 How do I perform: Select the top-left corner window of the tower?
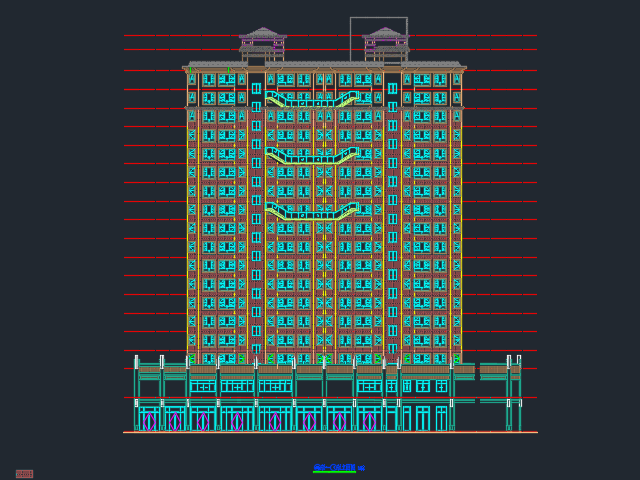pos(192,79)
